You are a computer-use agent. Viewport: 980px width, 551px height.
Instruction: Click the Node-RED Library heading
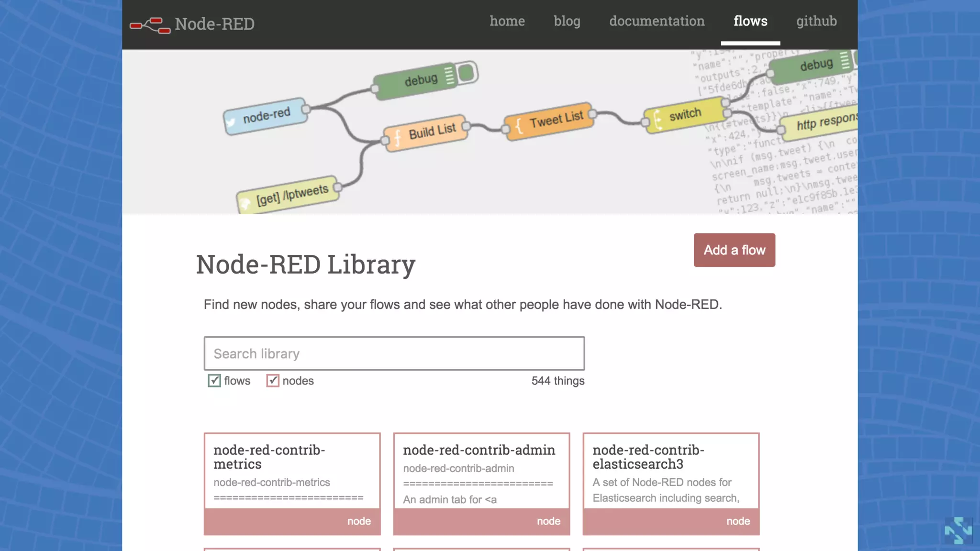tap(306, 264)
